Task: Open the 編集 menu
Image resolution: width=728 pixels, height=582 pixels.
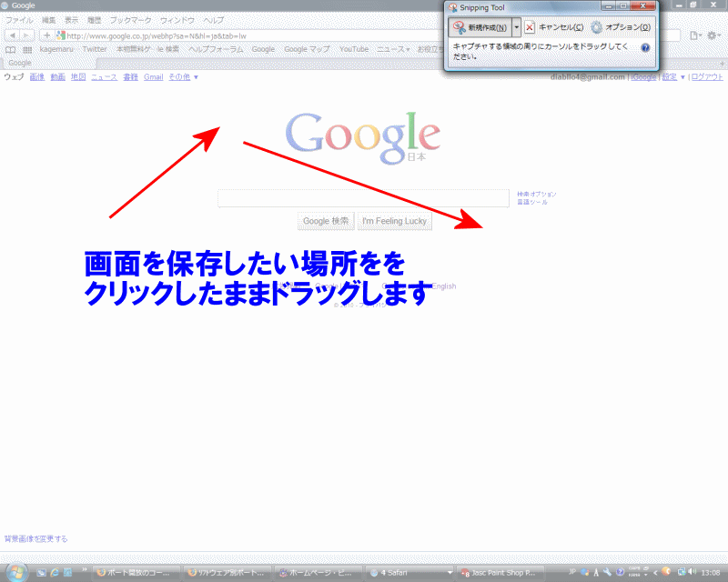Action: pos(48,20)
